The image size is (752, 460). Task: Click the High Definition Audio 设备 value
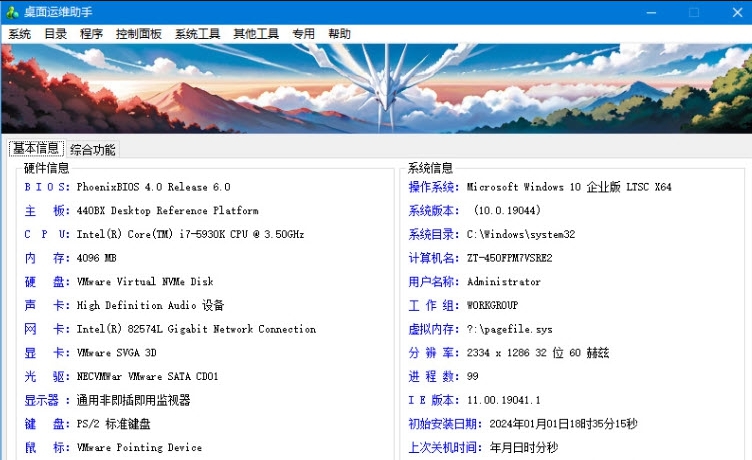[x=150, y=306]
